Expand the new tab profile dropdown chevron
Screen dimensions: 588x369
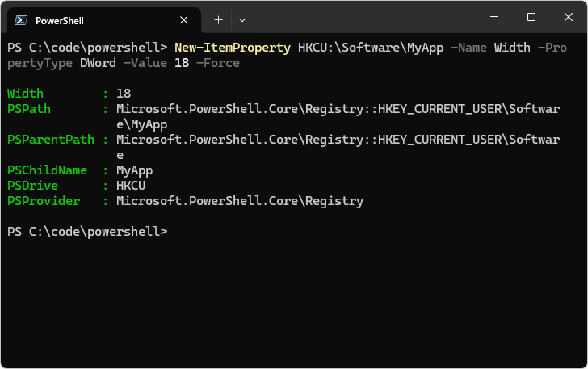pos(242,20)
